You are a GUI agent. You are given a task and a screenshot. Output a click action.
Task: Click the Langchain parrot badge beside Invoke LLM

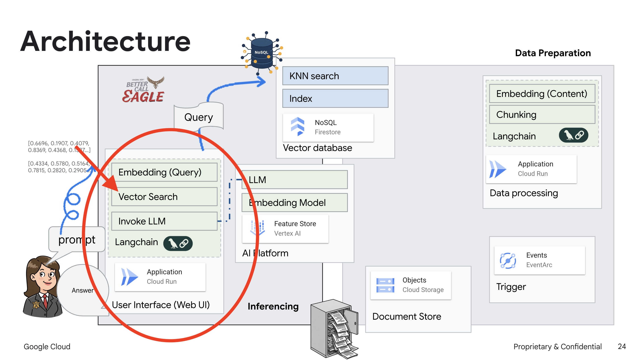pyautogui.click(x=178, y=243)
